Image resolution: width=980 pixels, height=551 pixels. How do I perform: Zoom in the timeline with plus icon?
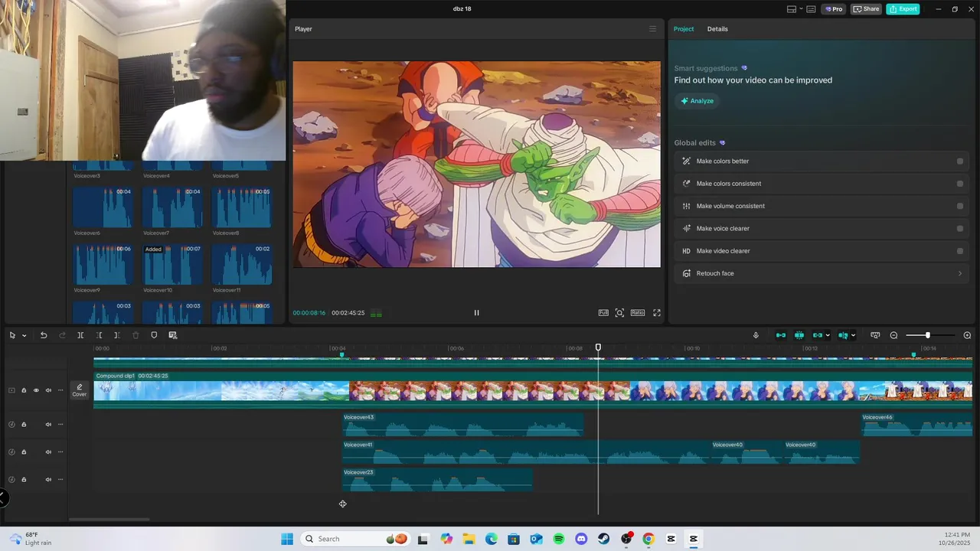pos(967,335)
